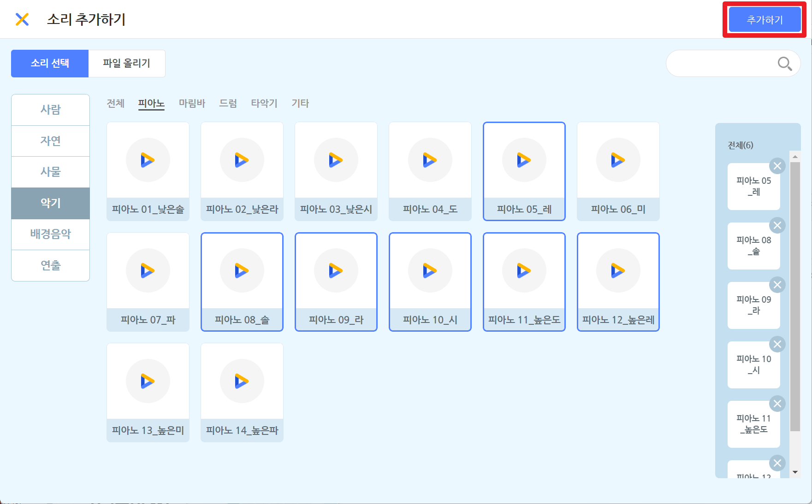Image resolution: width=812 pixels, height=504 pixels.
Task: Select the 피아노 03_낮은시 sound label
Action: coord(336,209)
